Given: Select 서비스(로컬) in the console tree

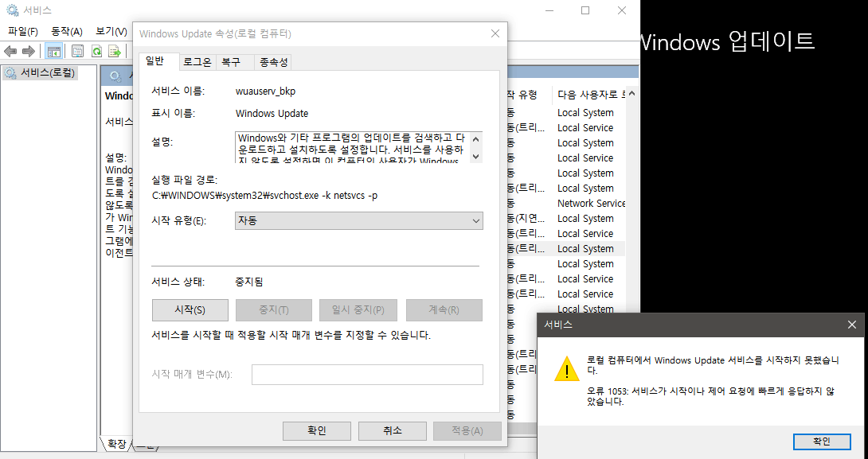Looking at the screenshot, I should tap(41, 72).
